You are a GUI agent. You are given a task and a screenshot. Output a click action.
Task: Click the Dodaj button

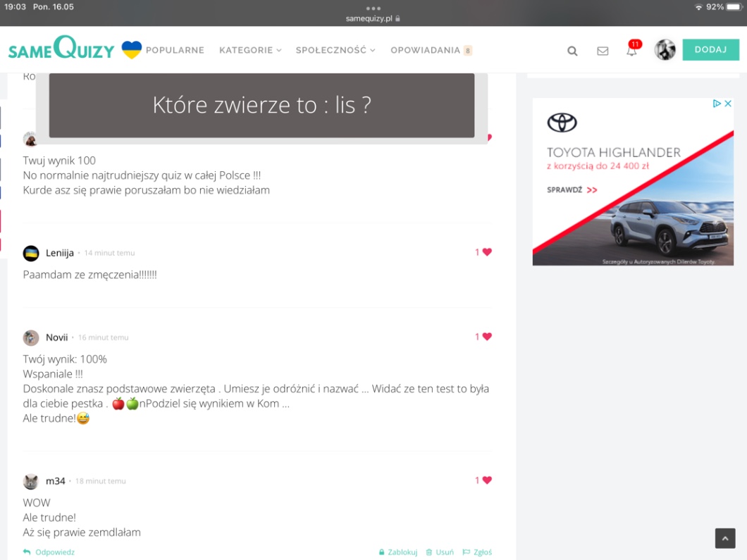point(710,50)
